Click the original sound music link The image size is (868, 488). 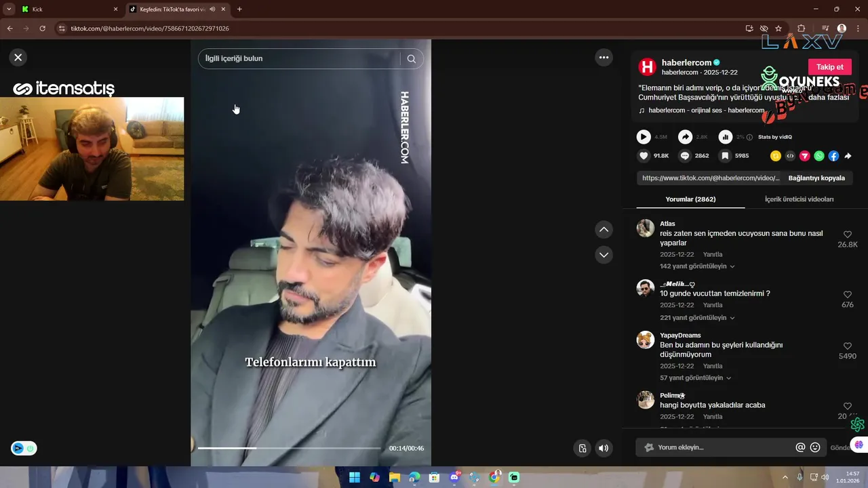[x=706, y=110]
